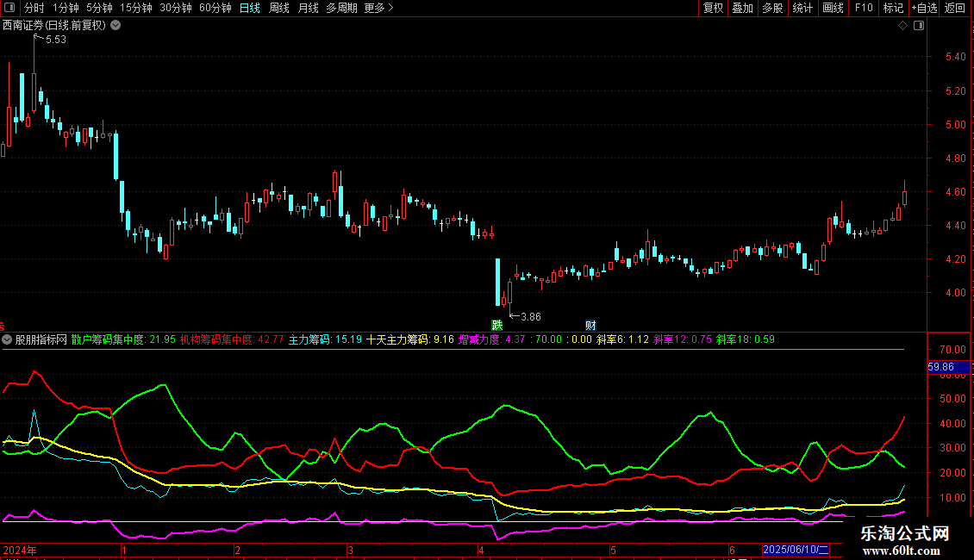Image resolution: width=974 pixels, height=560 pixels.
Task: Switch to 月线 monthly chart
Action: 308,8
